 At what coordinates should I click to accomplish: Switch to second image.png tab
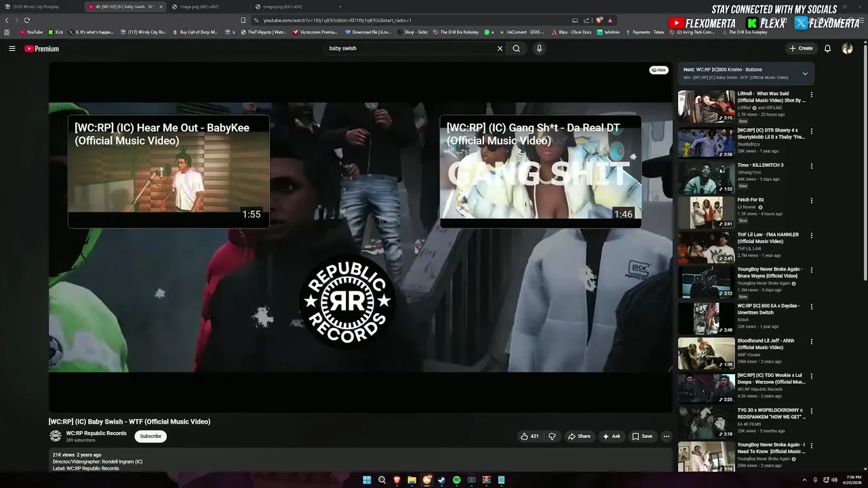(x=293, y=7)
